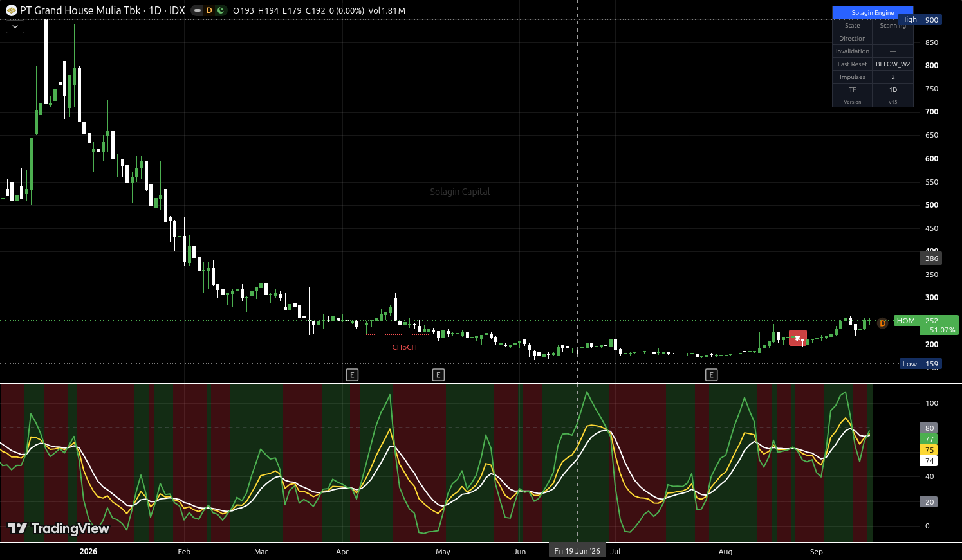Click the 2026 year label on time axis

88,552
